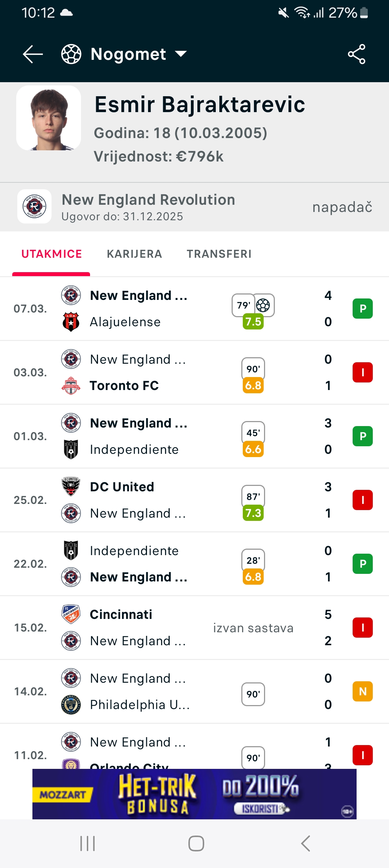This screenshot has width=389, height=868.
Task: Tap the 7.5 rating badge
Action: [x=253, y=322]
